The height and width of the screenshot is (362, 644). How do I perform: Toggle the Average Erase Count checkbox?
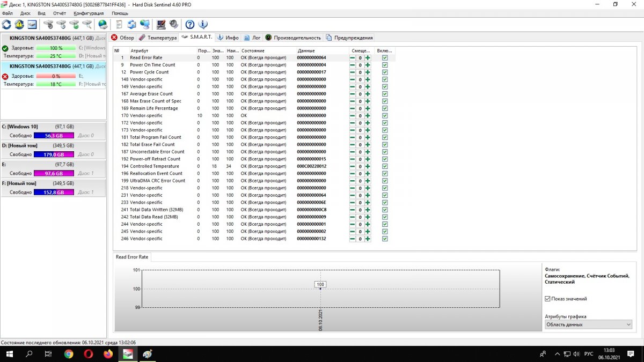385,94
